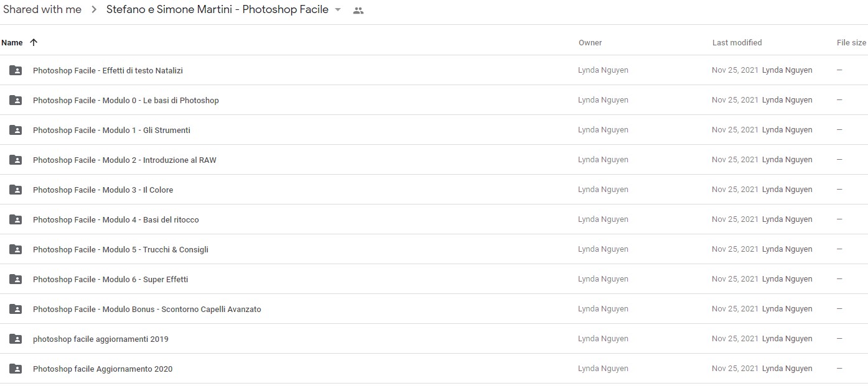Select Modulo 6 - Super Effetti folder
Screen dimensions: 868x386
pyautogui.click(x=434, y=279)
